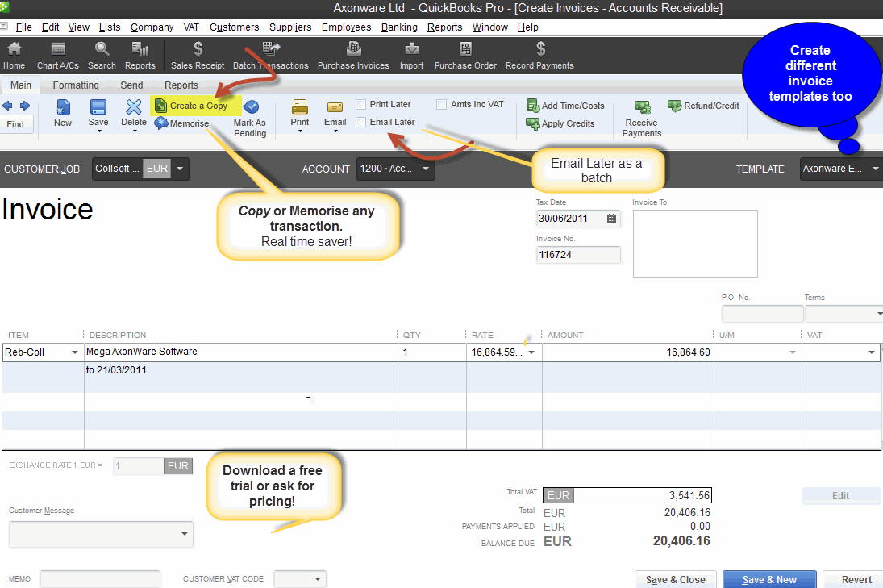Image resolution: width=883 pixels, height=588 pixels.
Task: Open the Item dropdown for Reb-Coll
Action: [x=74, y=352]
